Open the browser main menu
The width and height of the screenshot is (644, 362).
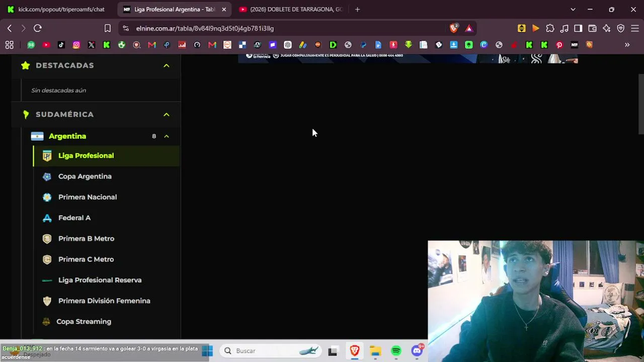pos(634,29)
